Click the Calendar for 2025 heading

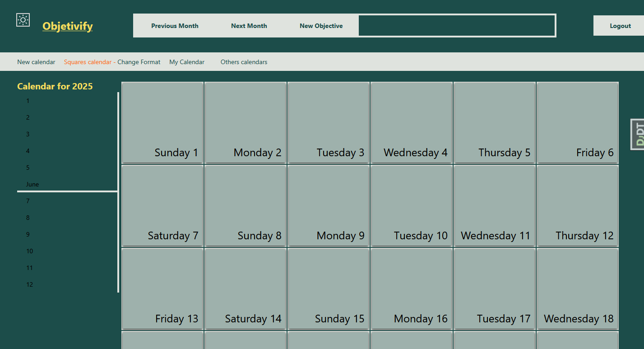(55, 86)
